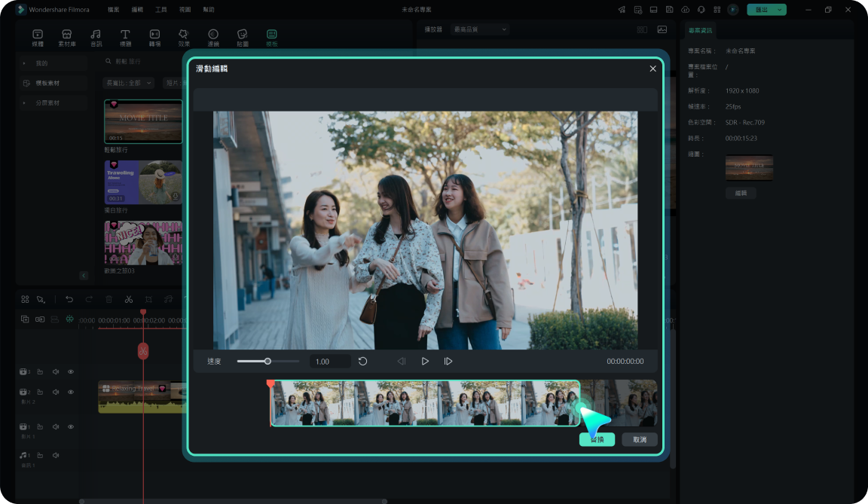Click the undo arrow in timeline toolbar

pyautogui.click(x=69, y=299)
